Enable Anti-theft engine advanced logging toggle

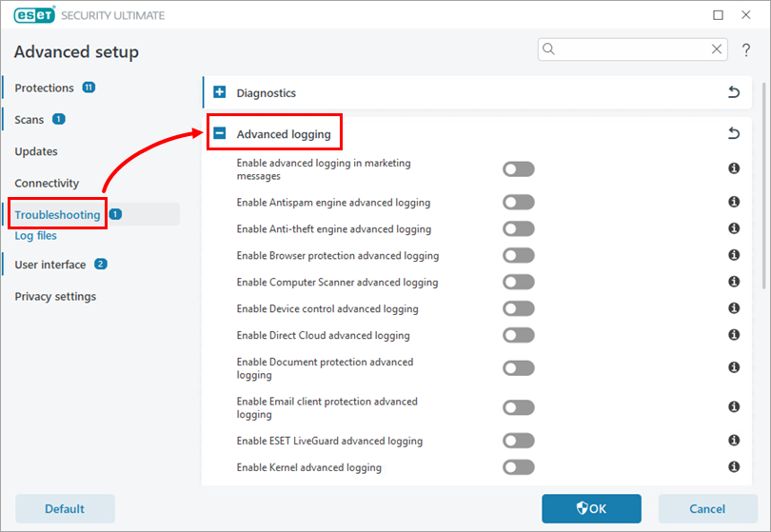(x=519, y=229)
